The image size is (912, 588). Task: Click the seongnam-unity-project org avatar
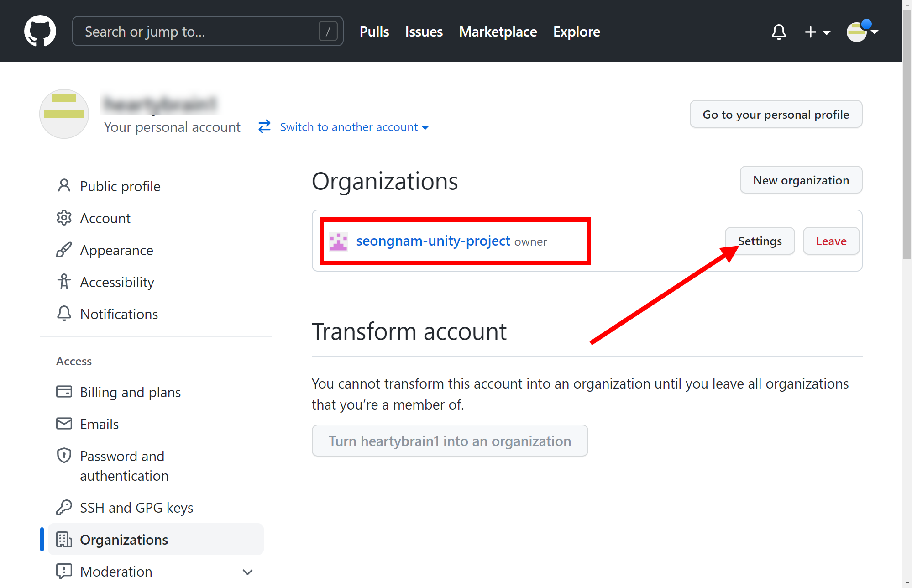[338, 241]
